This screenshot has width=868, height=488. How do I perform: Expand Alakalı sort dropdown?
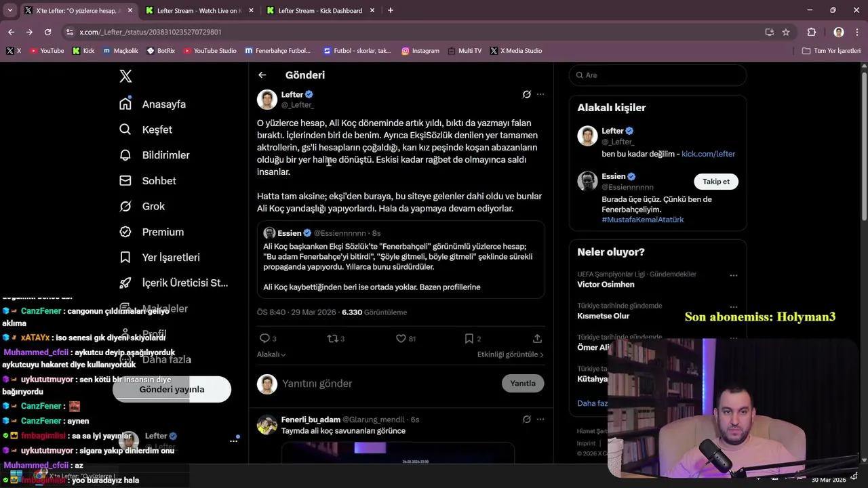[x=271, y=354]
